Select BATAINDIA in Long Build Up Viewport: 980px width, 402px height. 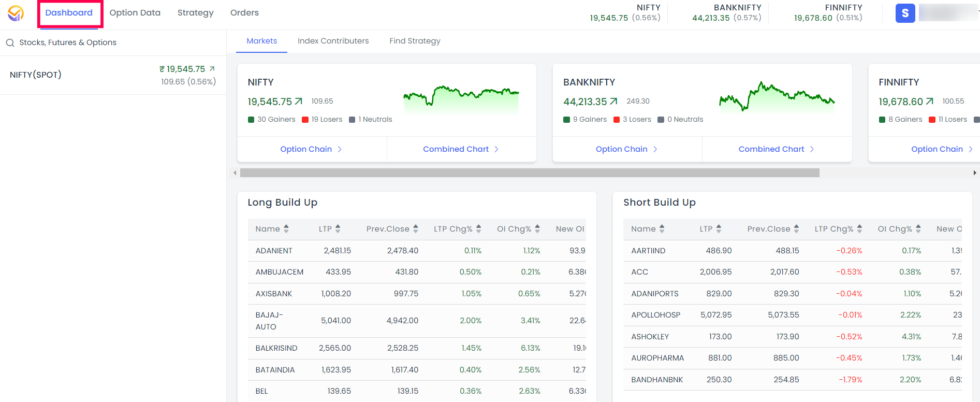(x=417, y=370)
